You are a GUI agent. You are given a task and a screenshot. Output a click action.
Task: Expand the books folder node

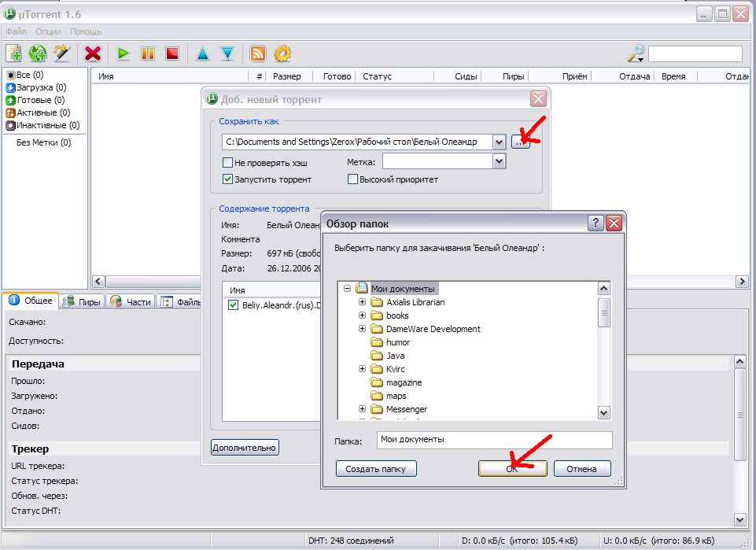click(362, 316)
